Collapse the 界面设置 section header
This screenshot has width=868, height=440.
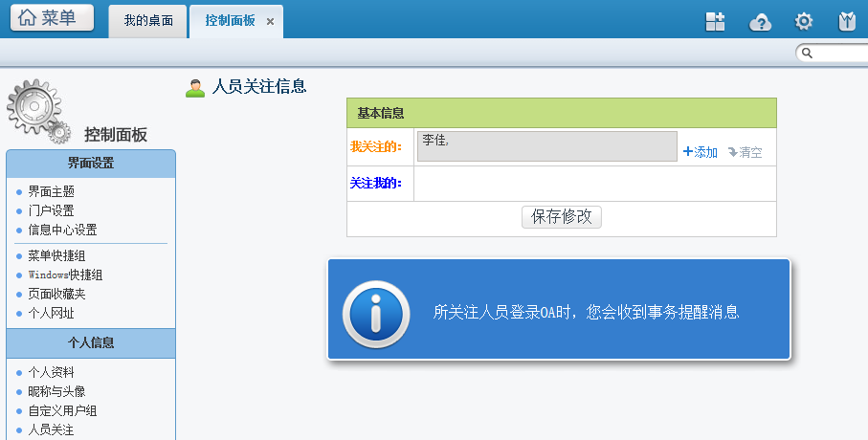[91, 163]
